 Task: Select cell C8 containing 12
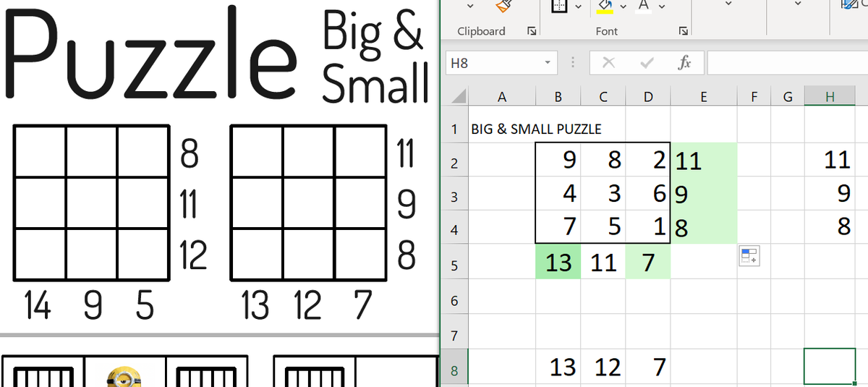pos(603,367)
